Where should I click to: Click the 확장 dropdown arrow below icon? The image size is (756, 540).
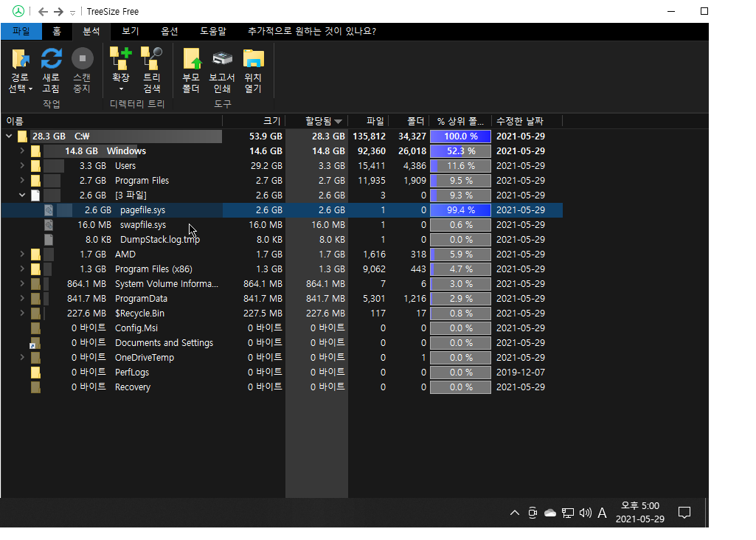(x=121, y=89)
